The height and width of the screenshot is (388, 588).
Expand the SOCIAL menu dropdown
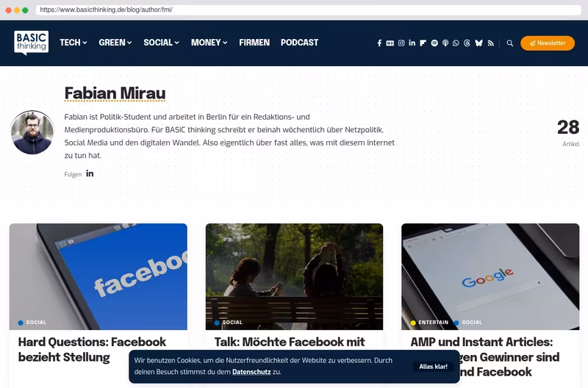(161, 43)
